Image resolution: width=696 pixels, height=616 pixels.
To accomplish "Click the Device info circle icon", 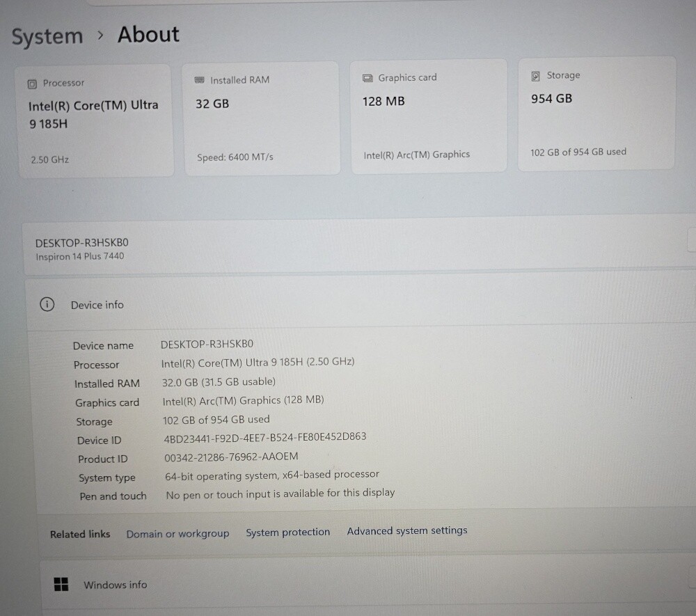I will click(47, 304).
